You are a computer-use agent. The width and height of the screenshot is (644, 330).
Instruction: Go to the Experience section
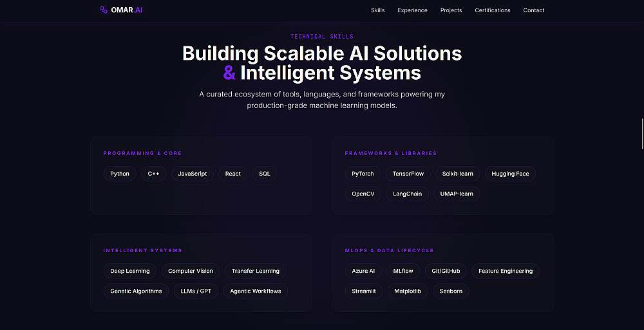coord(412,10)
